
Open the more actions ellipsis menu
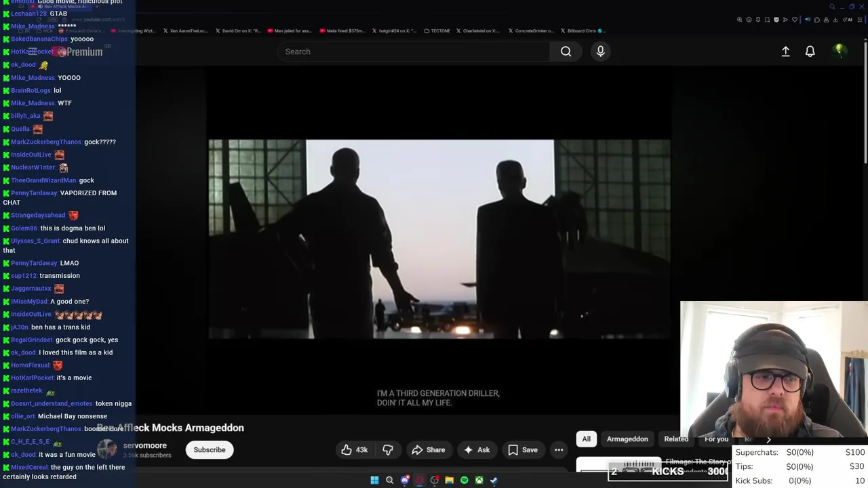tap(559, 449)
